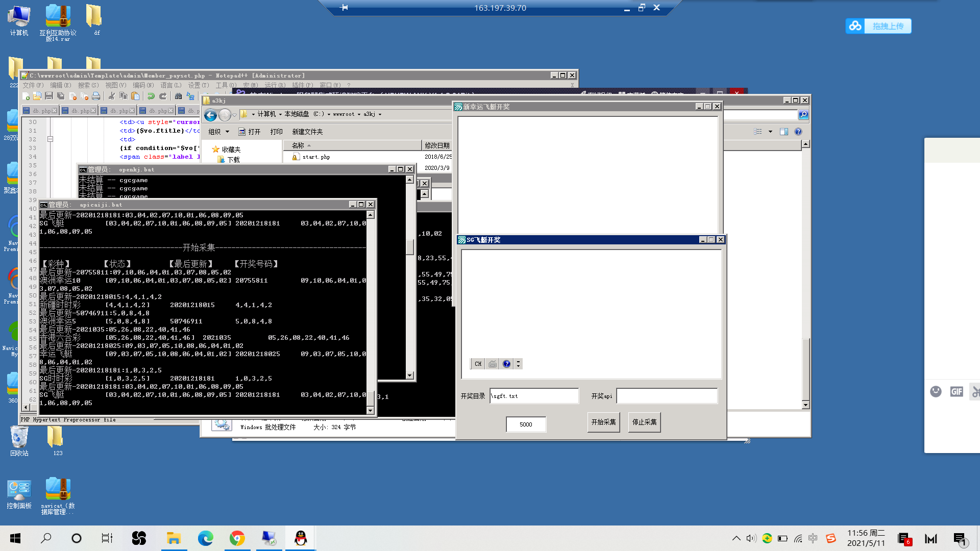
Task: Click the Explorer back navigation arrow
Action: [x=210, y=115]
